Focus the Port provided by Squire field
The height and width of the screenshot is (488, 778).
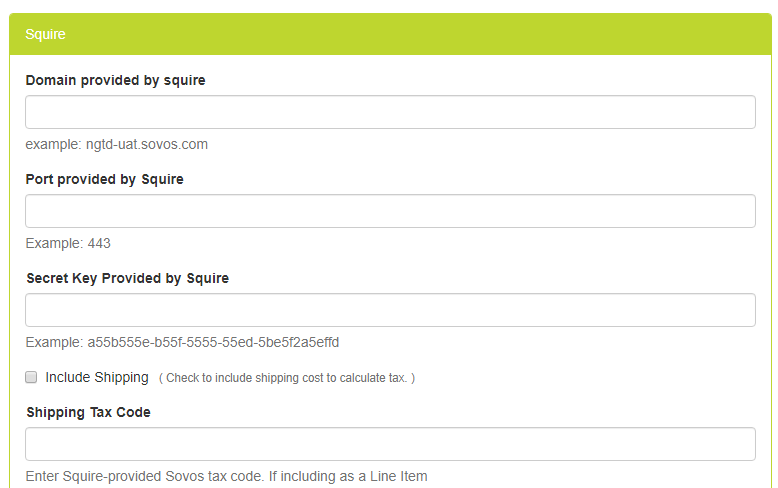390,211
